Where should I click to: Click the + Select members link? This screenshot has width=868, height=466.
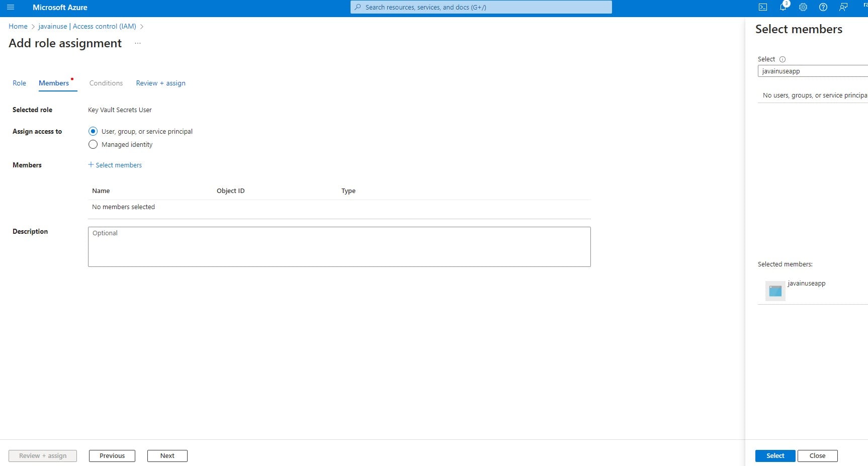click(115, 165)
